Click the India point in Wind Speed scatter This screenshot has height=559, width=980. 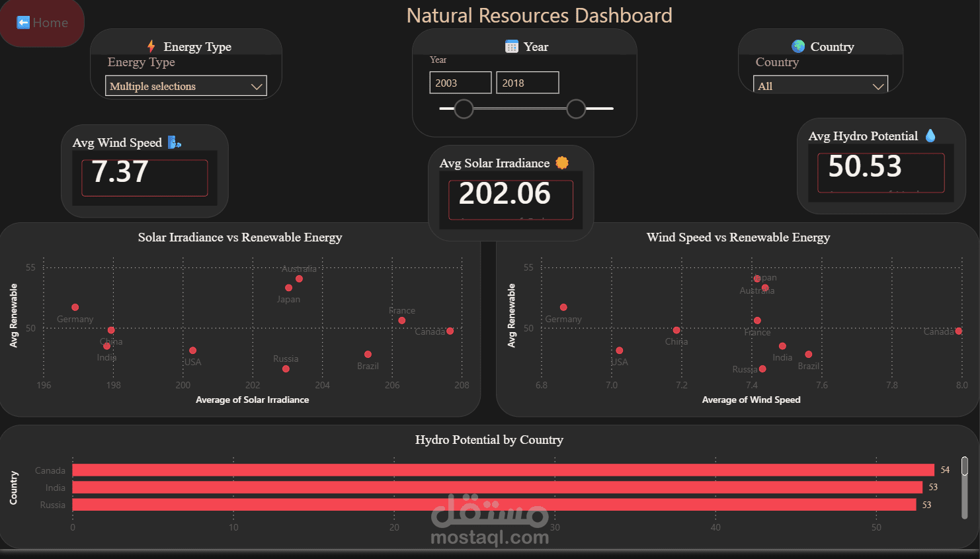click(x=782, y=346)
